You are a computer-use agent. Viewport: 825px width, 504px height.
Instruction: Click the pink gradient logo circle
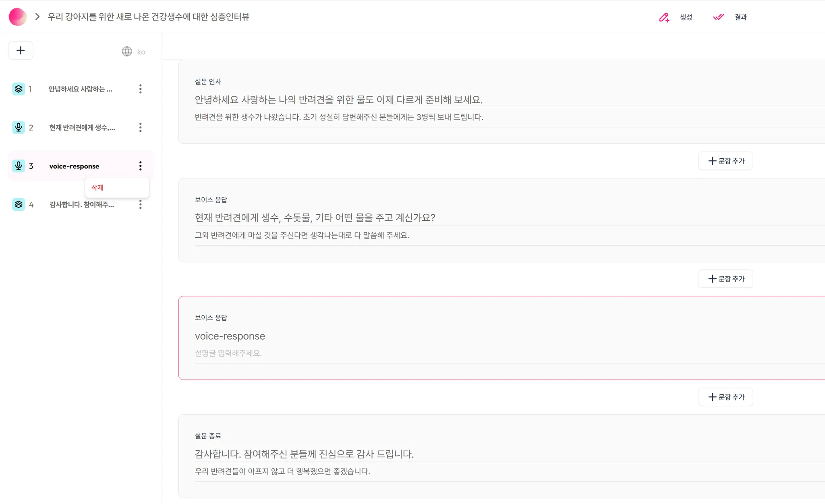[18, 17]
